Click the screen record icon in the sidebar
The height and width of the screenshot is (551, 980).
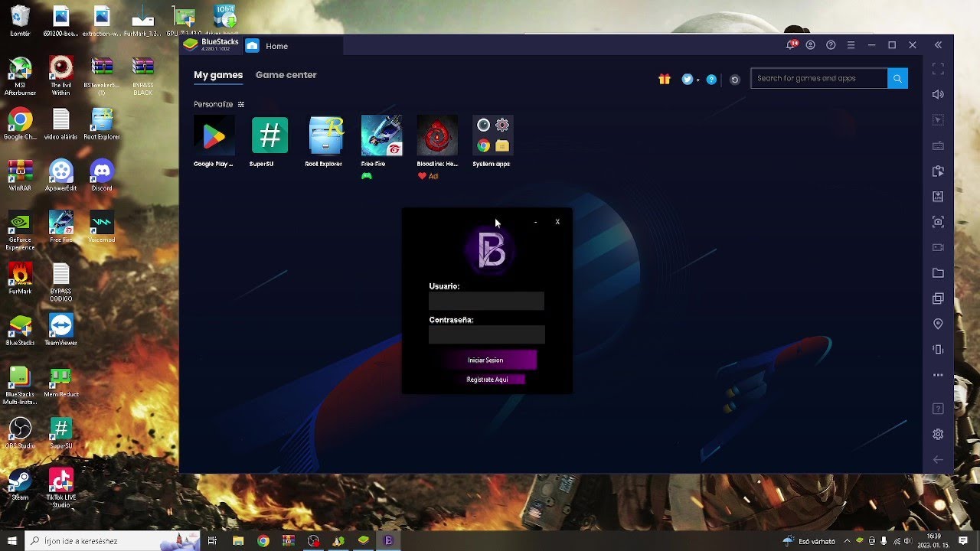tap(938, 247)
